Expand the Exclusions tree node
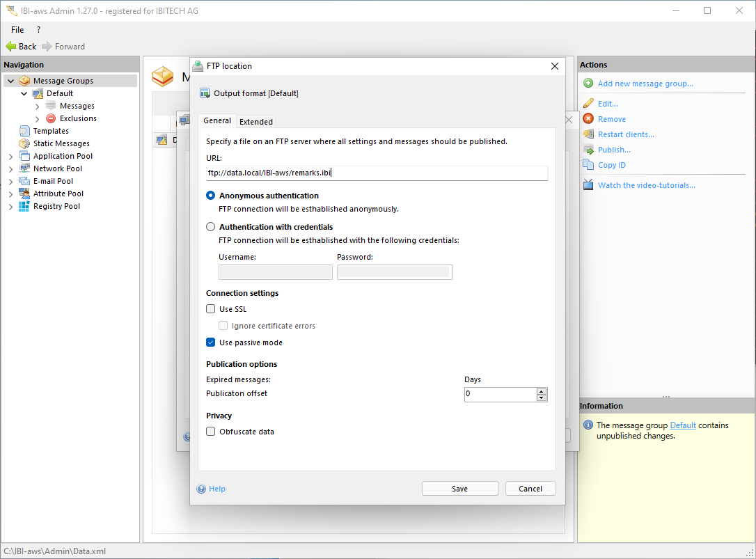 pos(37,119)
